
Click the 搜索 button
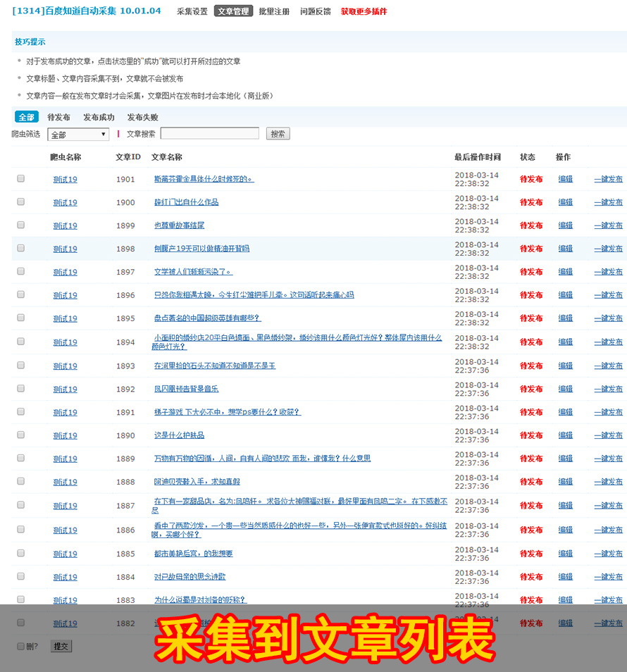[278, 133]
